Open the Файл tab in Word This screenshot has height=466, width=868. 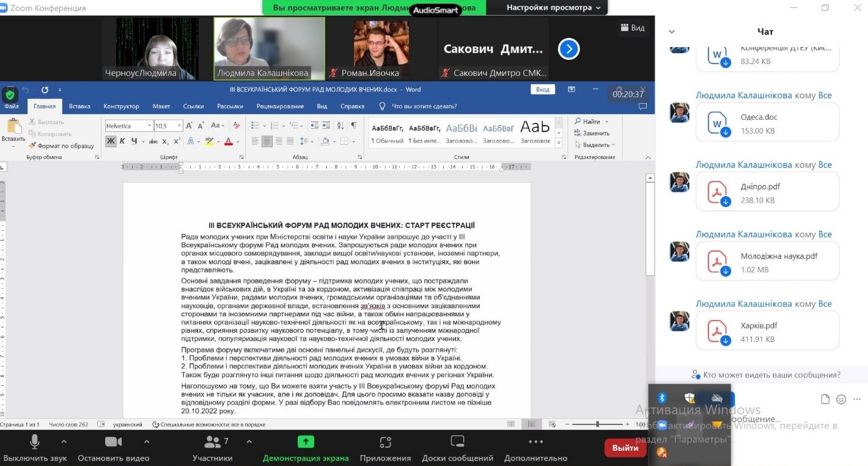pos(12,106)
